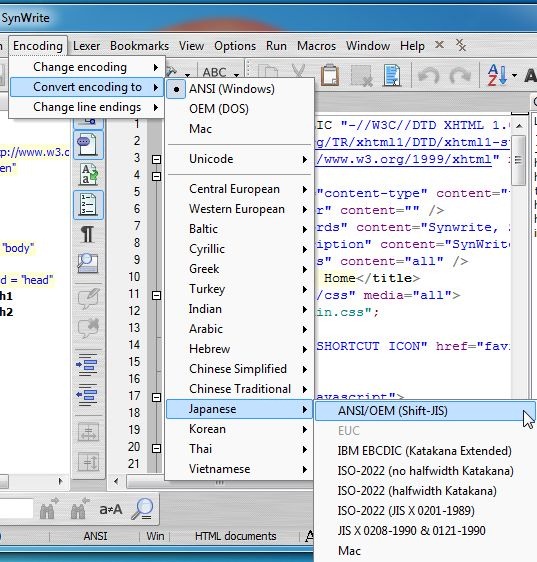Click the unindent lines icon
The width and height of the screenshot is (537, 562).
(x=87, y=395)
